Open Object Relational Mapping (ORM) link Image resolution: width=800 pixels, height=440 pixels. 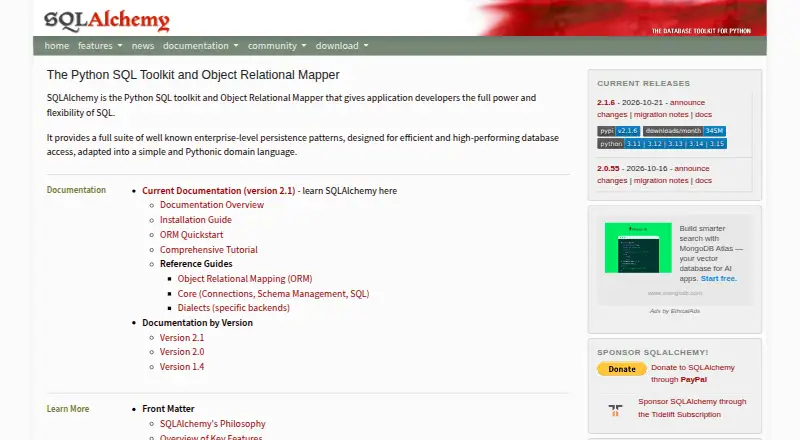tap(245, 279)
